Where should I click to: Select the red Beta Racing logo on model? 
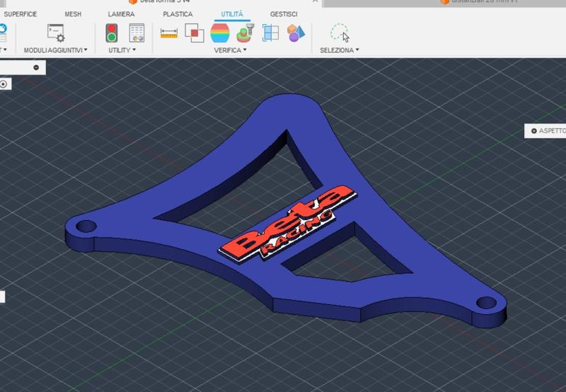click(x=288, y=224)
